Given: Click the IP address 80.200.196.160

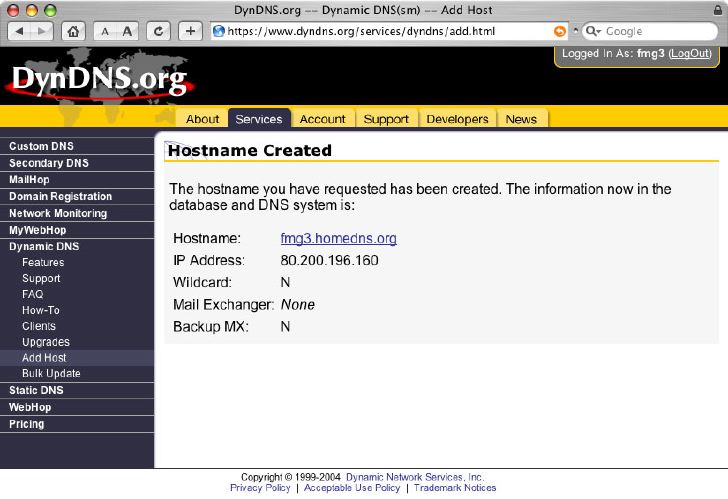Looking at the screenshot, I should (329, 260).
